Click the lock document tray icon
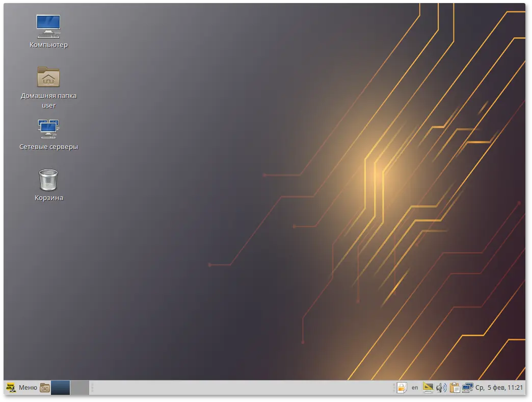 click(402, 388)
